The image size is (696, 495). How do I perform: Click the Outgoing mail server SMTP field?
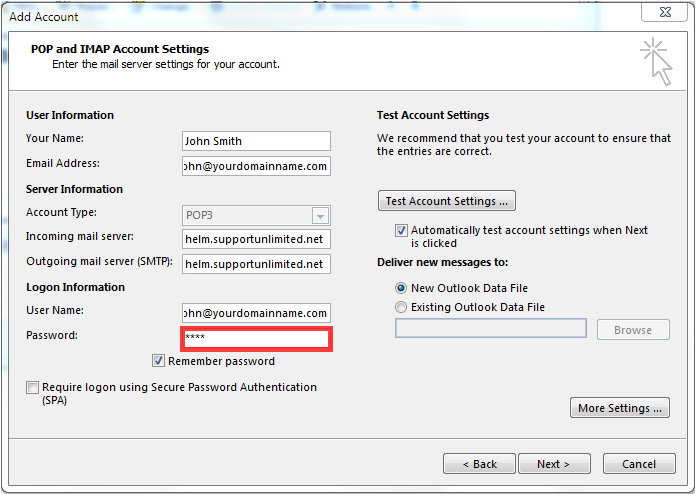pos(256,264)
